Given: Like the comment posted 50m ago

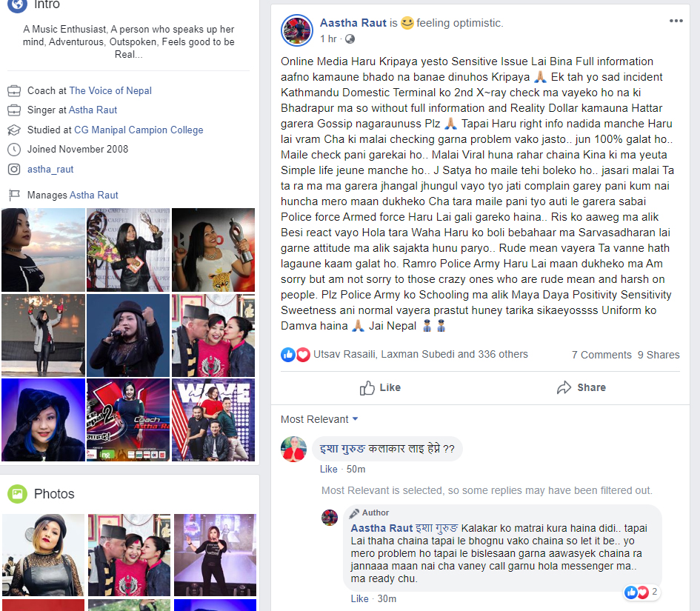Looking at the screenshot, I should 329,469.
